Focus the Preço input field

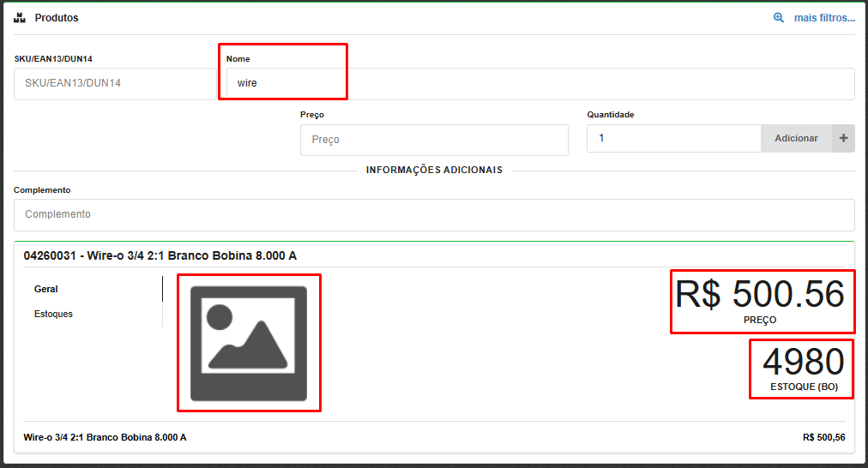(x=433, y=140)
